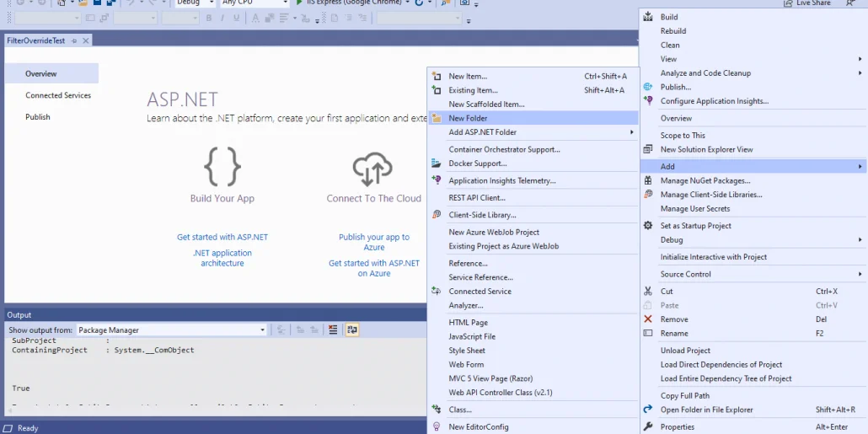Screen dimensions: 868x434
Task: Click the green Start debugging play icon
Action: point(299,3)
